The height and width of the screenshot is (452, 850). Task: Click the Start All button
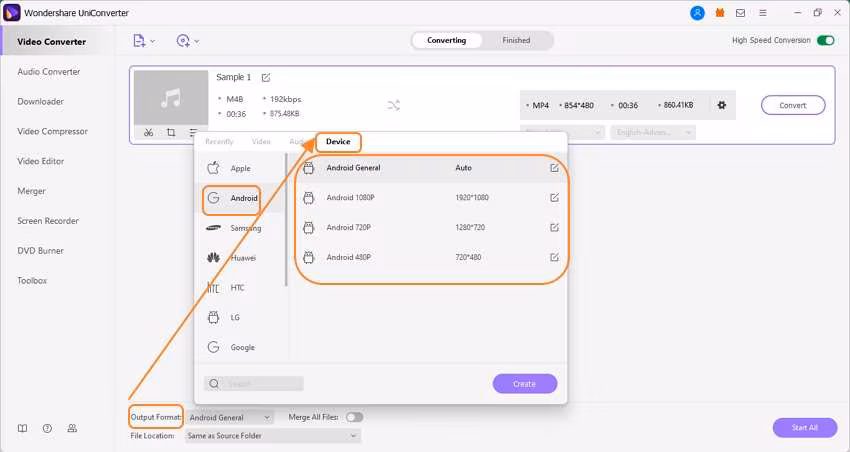coord(804,428)
